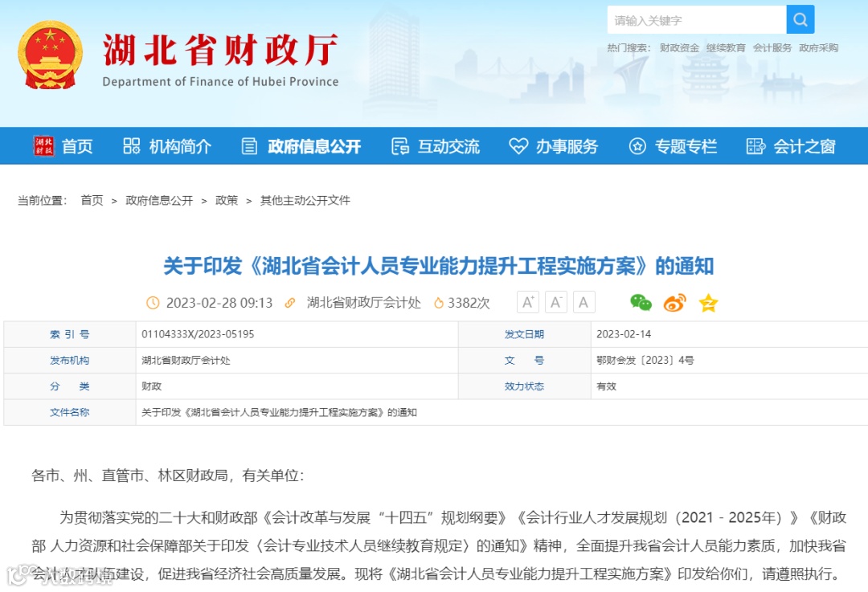Click the grid icon beside 机构简介
Viewport: 868px width, 592px height.
click(131, 146)
